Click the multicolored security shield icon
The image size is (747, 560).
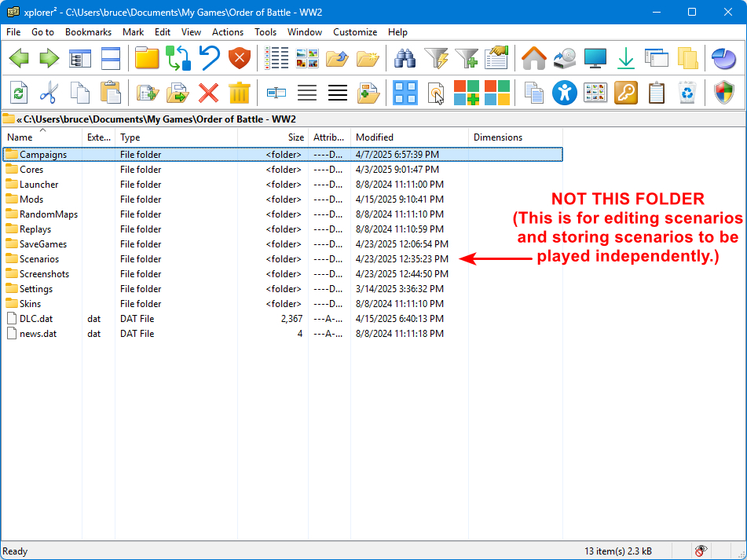coord(724,93)
